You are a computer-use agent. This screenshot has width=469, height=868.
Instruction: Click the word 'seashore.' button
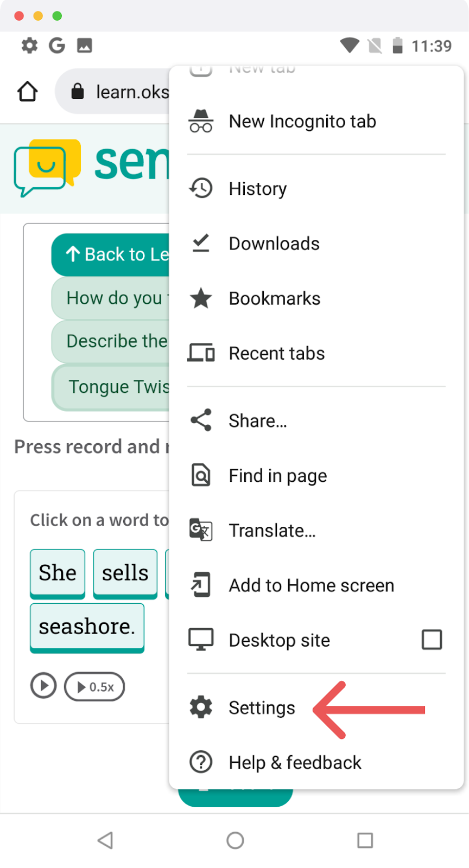click(87, 627)
